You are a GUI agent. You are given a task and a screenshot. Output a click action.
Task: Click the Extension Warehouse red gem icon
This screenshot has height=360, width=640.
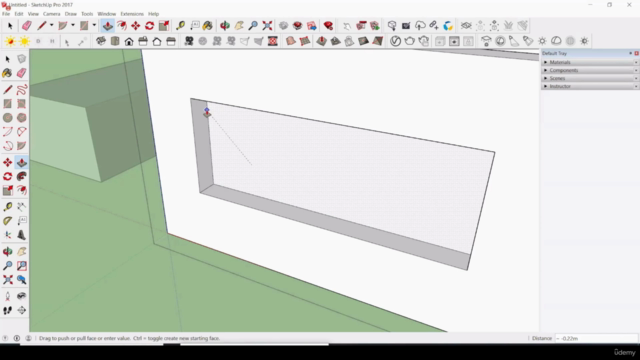[x=328, y=26]
